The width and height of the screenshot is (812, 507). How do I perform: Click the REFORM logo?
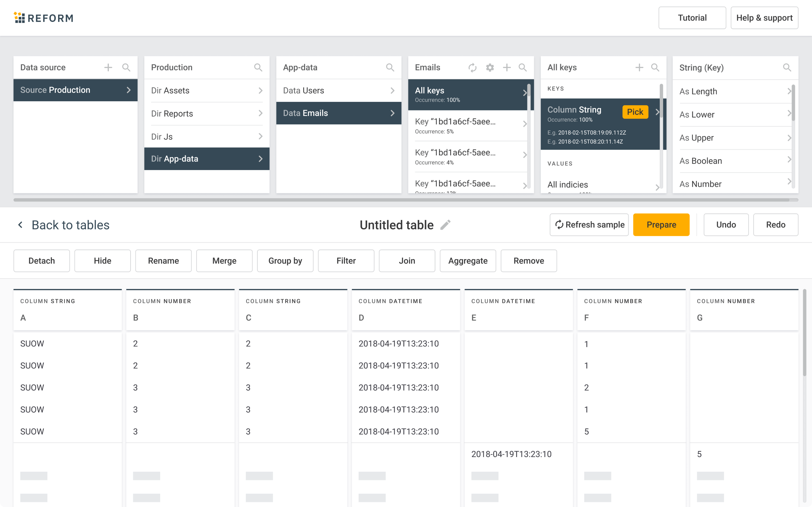point(44,18)
